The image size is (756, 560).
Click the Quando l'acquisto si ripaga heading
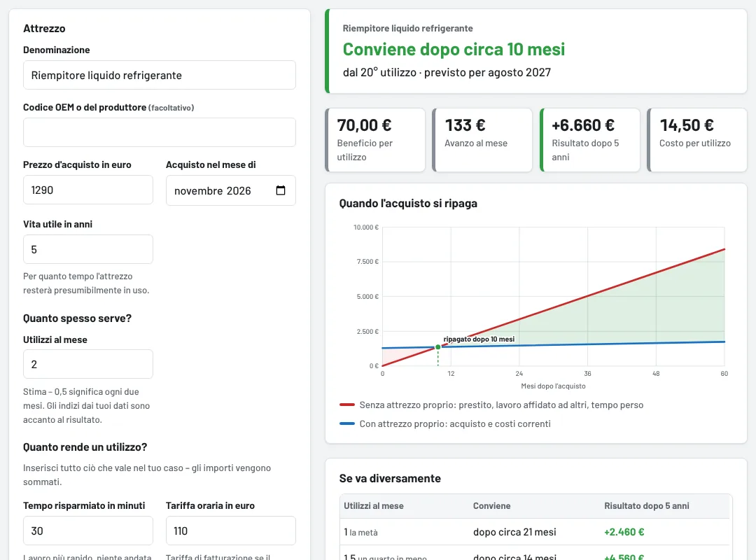coord(408,204)
